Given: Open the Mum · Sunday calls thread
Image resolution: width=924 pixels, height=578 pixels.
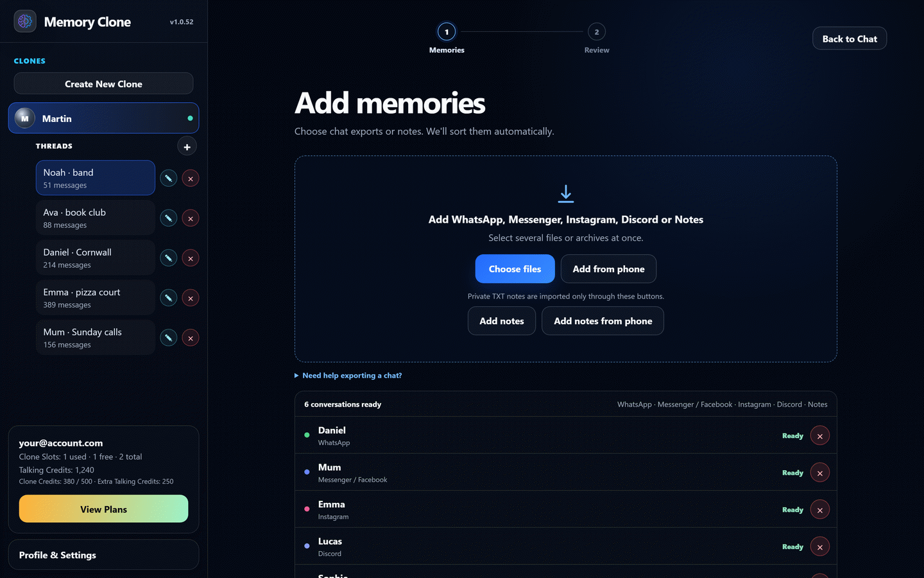Looking at the screenshot, I should 96,337.
